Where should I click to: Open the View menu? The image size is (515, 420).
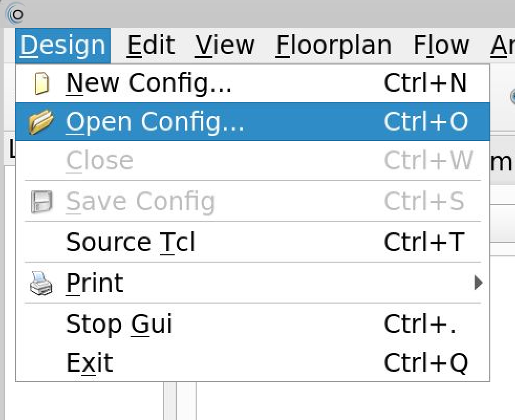(x=224, y=45)
